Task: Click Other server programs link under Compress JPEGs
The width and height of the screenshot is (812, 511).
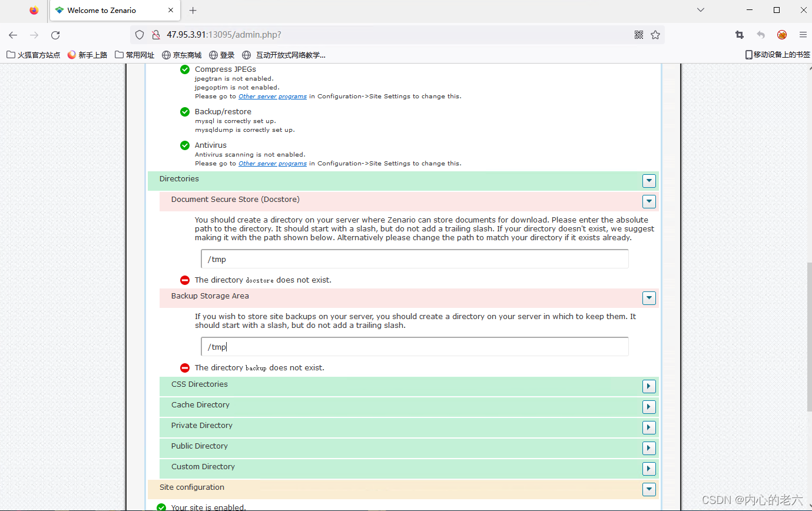Action: (273, 97)
